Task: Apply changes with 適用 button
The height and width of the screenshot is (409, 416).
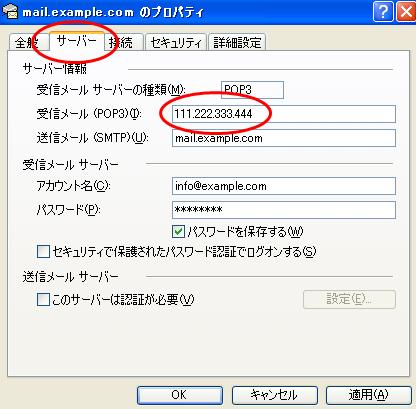Action: tap(369, 395)
